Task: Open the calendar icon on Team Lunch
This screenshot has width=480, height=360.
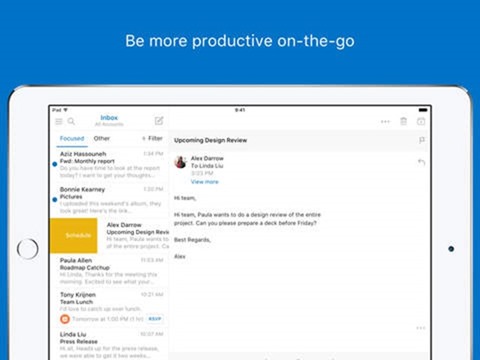Action: point(65,319)
